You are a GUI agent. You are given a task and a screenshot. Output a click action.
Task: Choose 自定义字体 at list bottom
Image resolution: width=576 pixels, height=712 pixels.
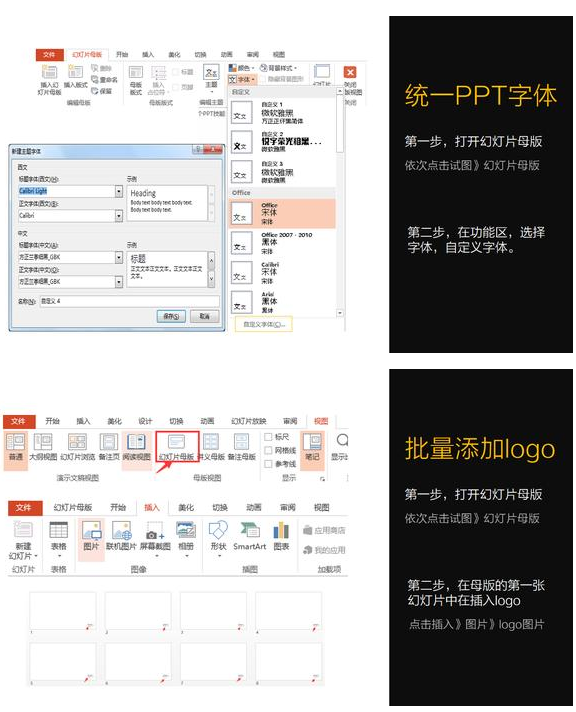tap(263, 324)
